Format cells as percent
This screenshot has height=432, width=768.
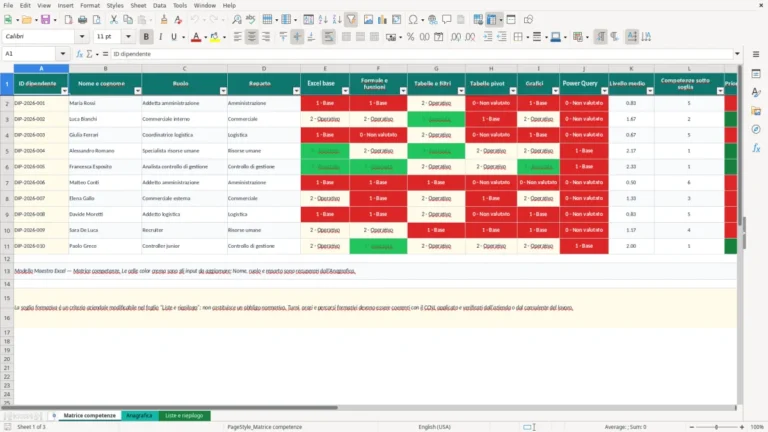click(x=410, y=37)
